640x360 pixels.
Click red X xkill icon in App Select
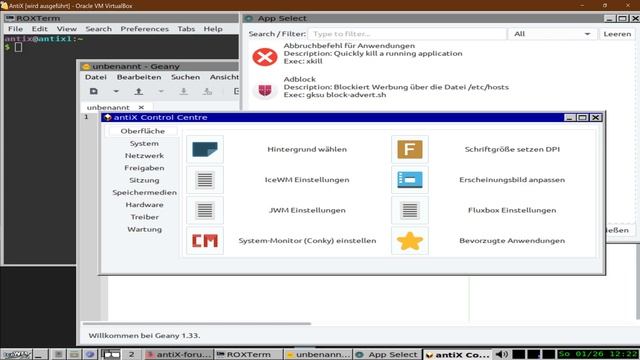pyautogui.click(x=265, y=57)
